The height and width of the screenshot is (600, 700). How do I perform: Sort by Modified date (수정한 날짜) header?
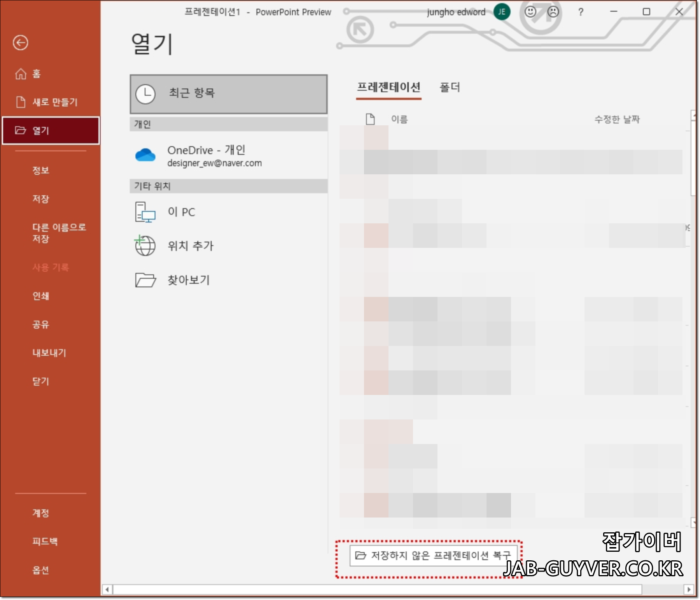(617, 119)
